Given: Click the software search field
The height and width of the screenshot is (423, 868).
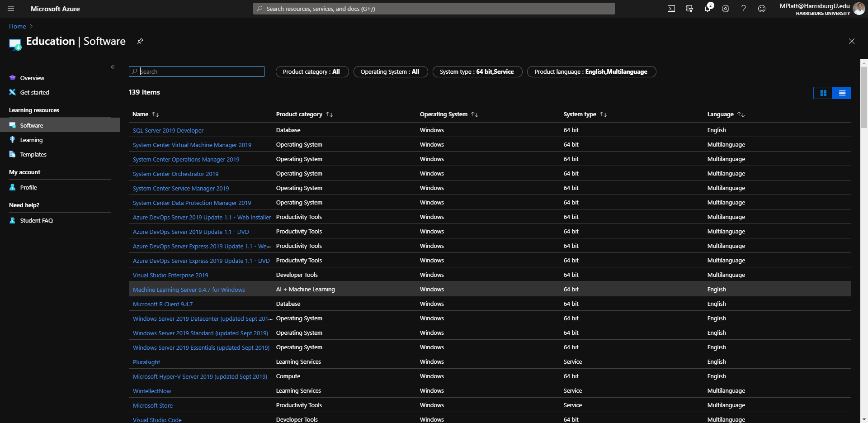Looking at the screenshot, I should (x=197, y=71).
